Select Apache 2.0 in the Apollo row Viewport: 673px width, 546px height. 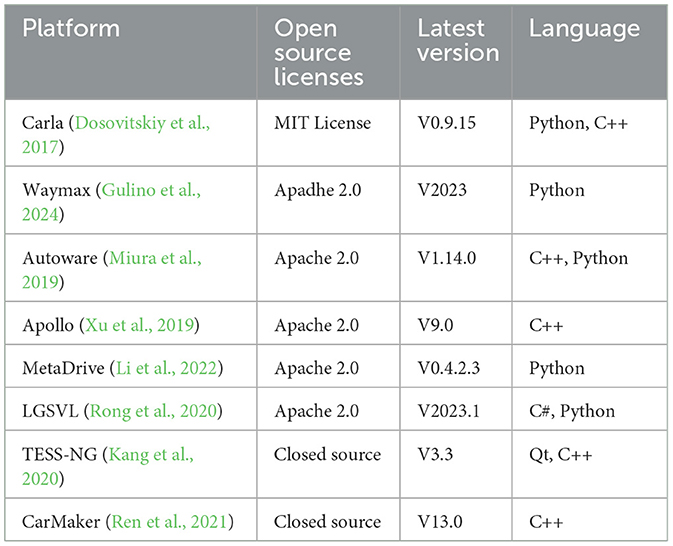[317, 325]
